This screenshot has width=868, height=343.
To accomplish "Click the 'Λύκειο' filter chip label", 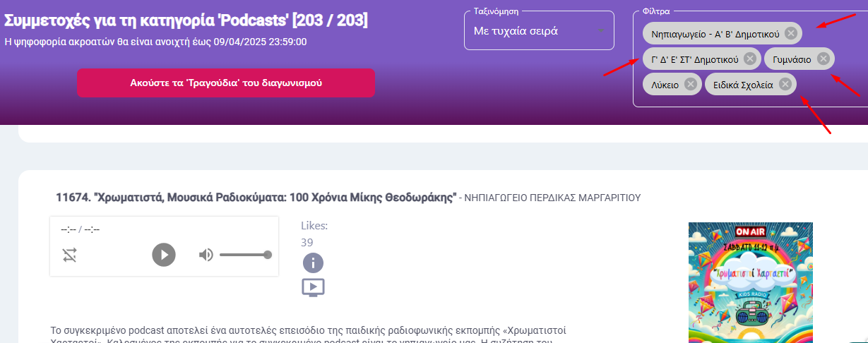I will [665, 84].
